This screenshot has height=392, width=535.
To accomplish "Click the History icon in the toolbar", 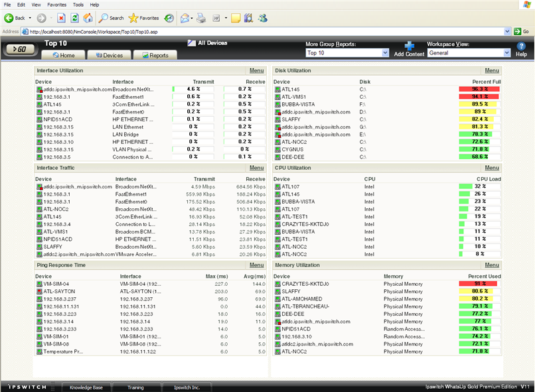I will click(x=169, y=18).
